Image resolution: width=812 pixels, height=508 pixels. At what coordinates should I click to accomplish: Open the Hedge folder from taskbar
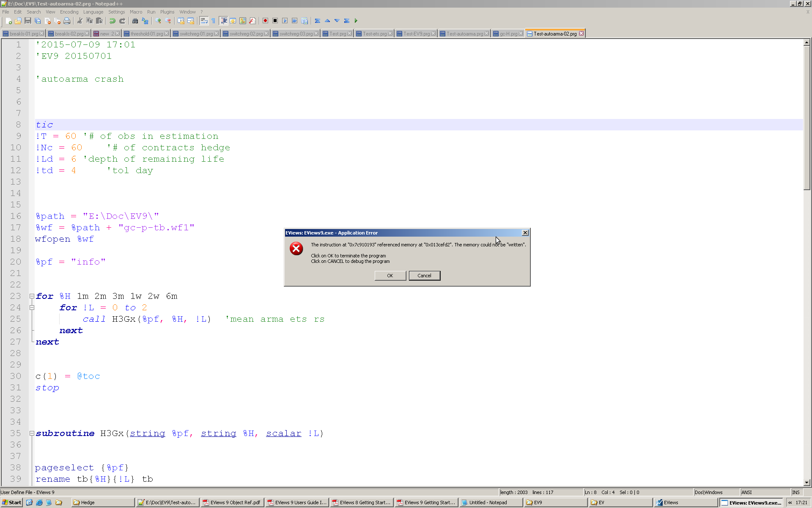click(x=102, y=502)
